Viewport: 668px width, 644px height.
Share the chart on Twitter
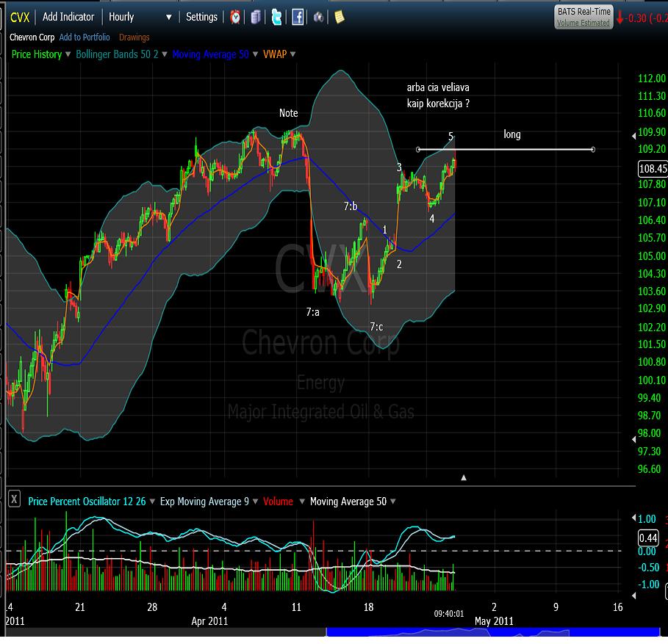coord(277,17)
